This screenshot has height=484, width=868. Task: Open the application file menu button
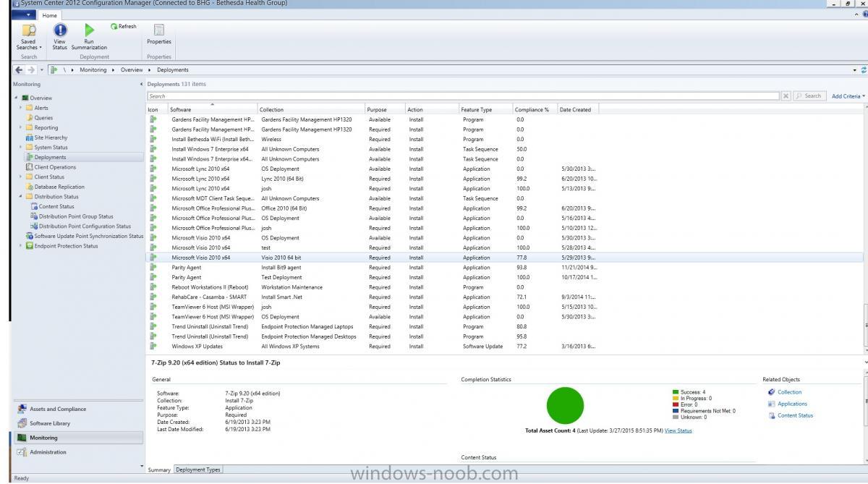pyautogui.click(x=25, y=14)
